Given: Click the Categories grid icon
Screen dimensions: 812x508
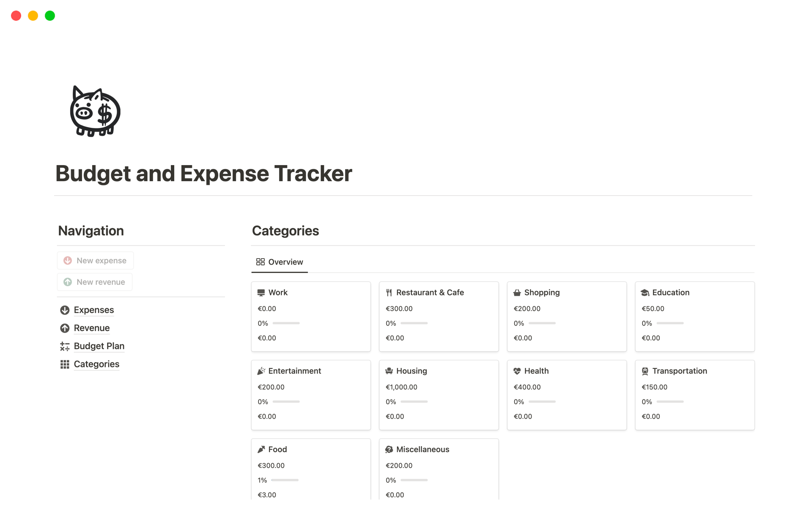Looking at the screenshot, I should [65, 364].
